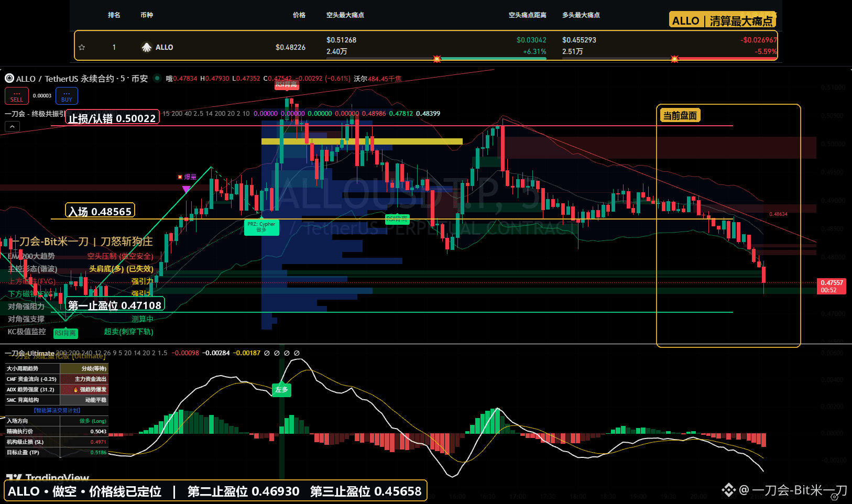Viewport: 852px width, 504px height.
Task: Click the ADX 趋势强度 (31.2) row
Action: click(57, 389)
